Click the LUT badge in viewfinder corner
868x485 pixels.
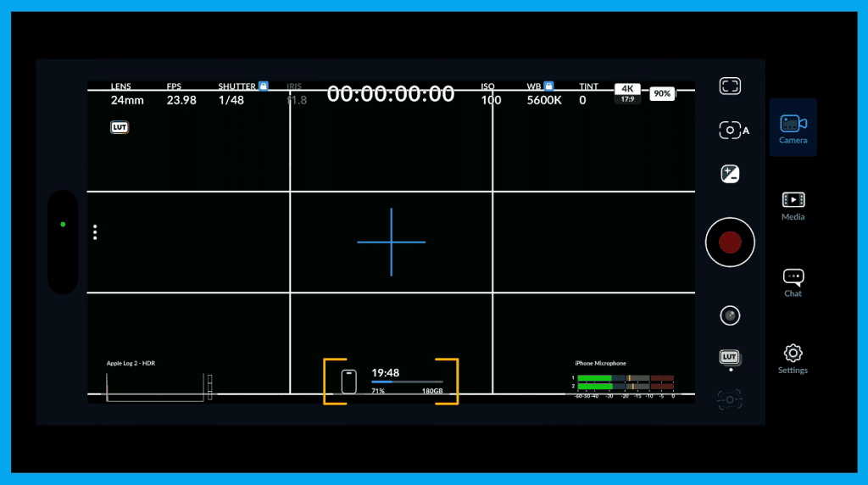(120, 127)
